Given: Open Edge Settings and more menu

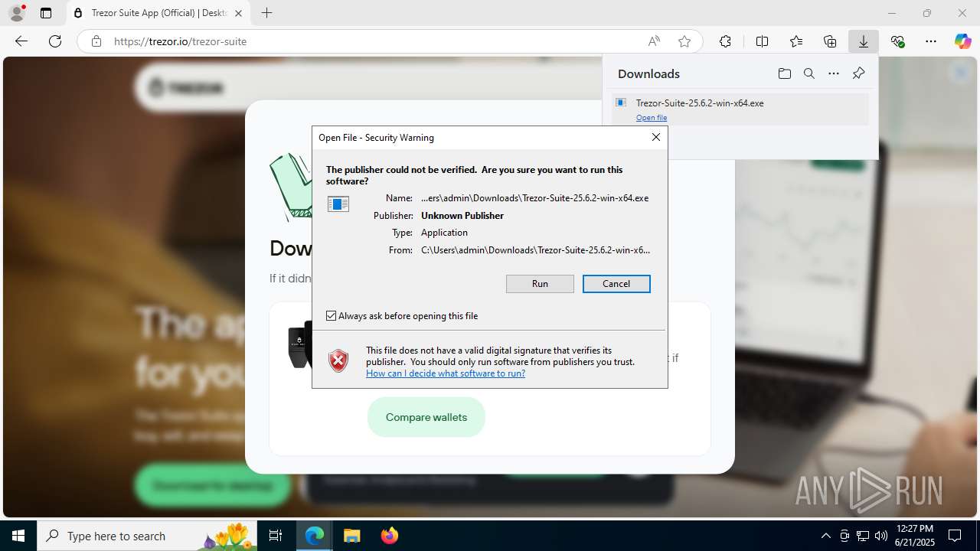Looking at the screenshot, I should (931, 41).
